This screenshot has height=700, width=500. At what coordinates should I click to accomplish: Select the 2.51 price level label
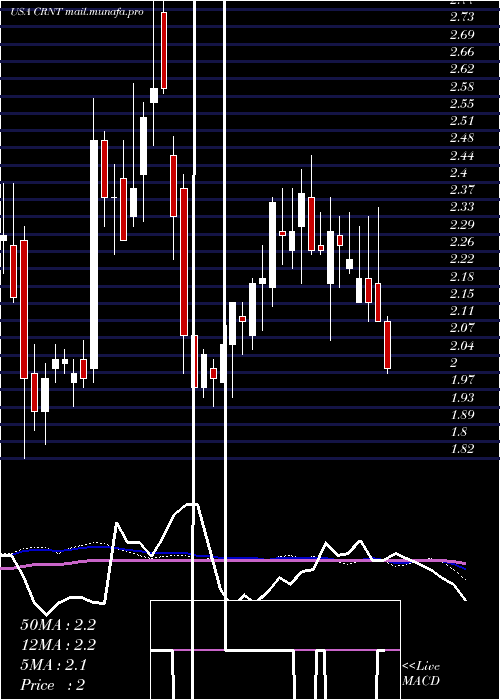[x=462, y=121]
